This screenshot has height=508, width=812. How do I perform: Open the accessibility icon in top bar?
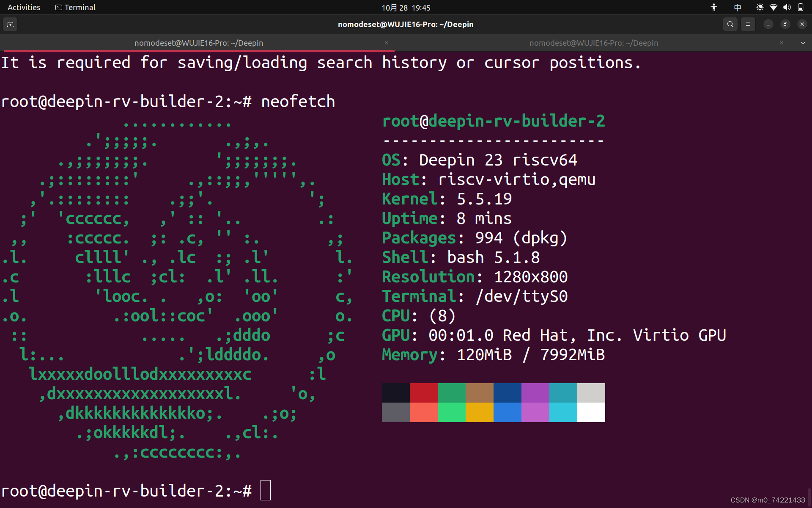point(714,7)
